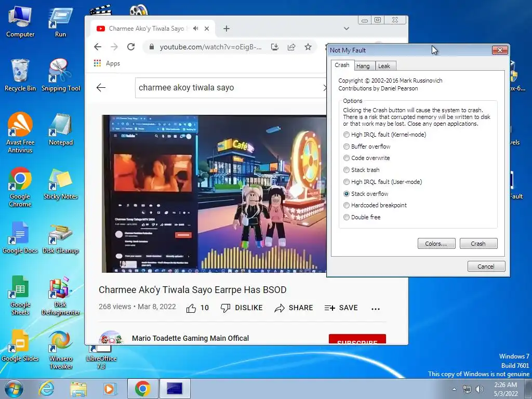The width and height of the screenshot is (532, 399).
Task: Click the share page icon in the address bar
Action: coord(291,47)
